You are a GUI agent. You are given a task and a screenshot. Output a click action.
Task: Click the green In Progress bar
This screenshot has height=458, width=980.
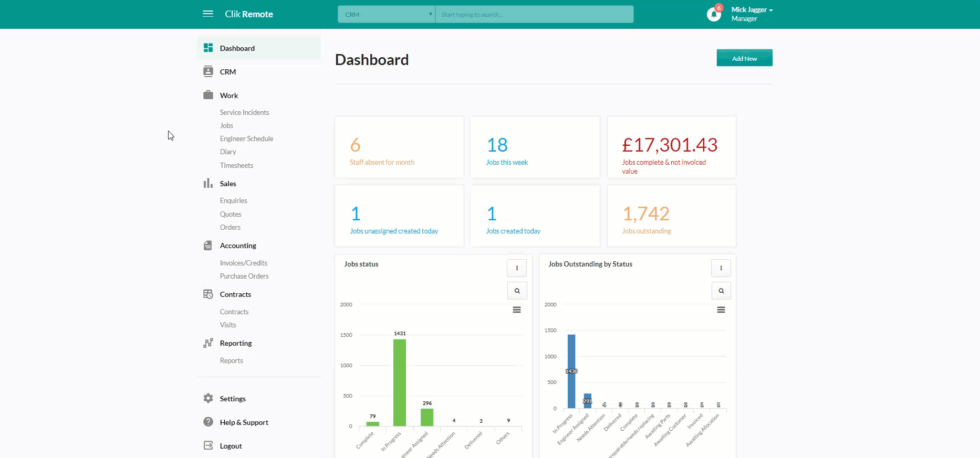[400, 382]
